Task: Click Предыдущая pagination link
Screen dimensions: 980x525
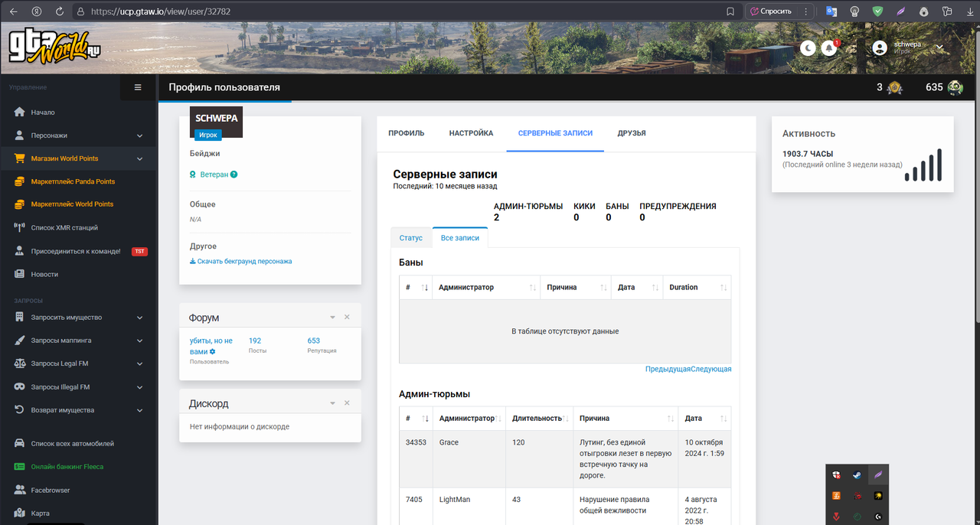Action: click(x=668, y=369)
